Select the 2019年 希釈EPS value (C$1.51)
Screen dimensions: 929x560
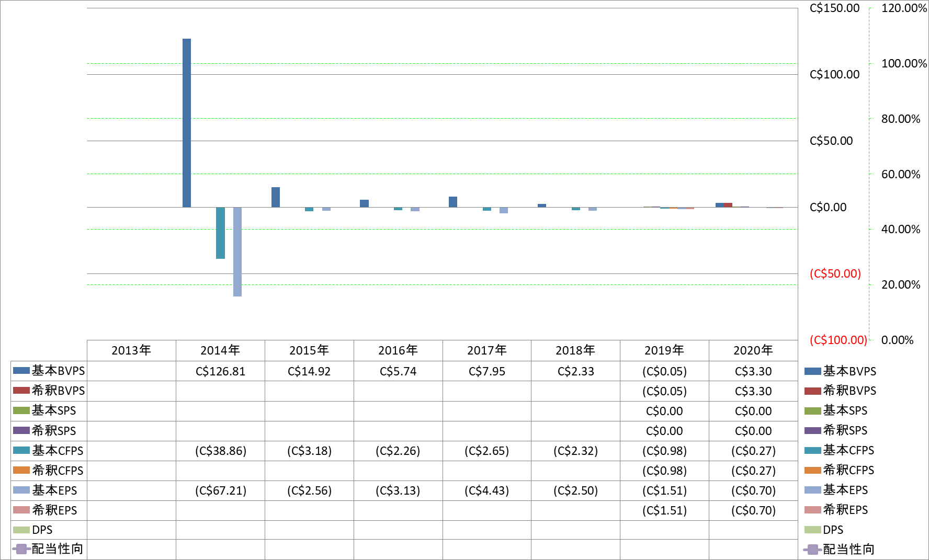(x=664, y=510)
